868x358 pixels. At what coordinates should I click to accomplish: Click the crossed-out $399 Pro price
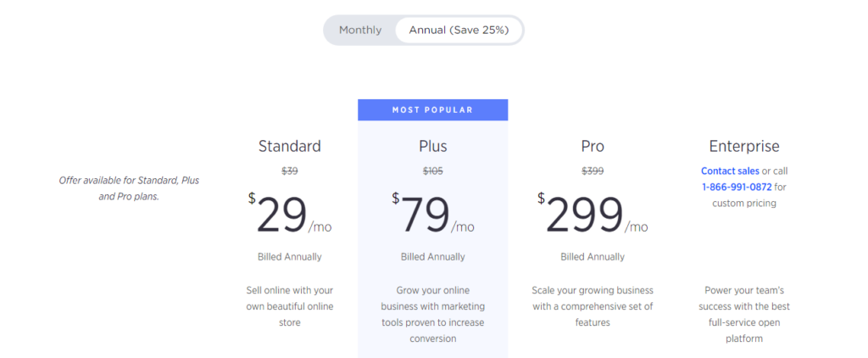[593, 171]
